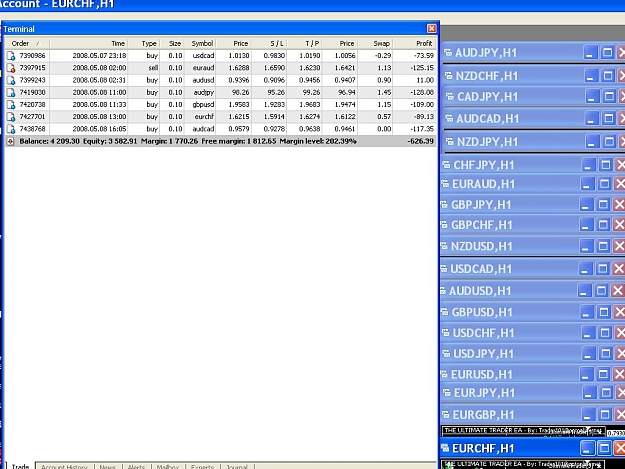Click the NZDJPY,H1 chart window icon

pyautogui.click(x=450, y=141)
